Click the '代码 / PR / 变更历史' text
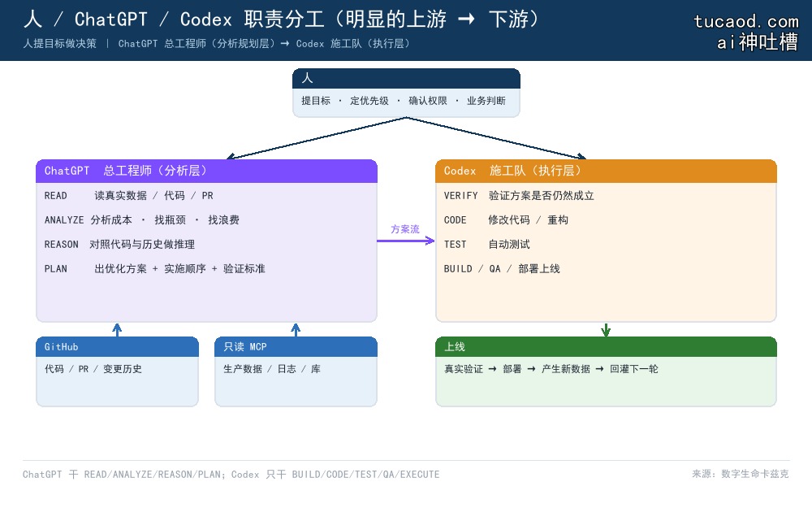 click(93, 368)
